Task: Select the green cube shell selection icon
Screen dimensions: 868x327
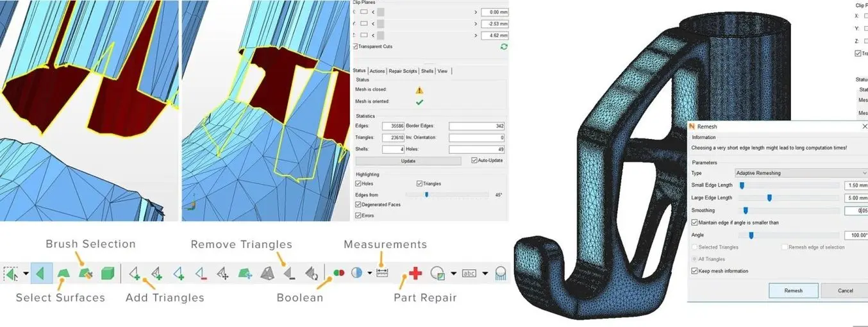Action: 108,274
